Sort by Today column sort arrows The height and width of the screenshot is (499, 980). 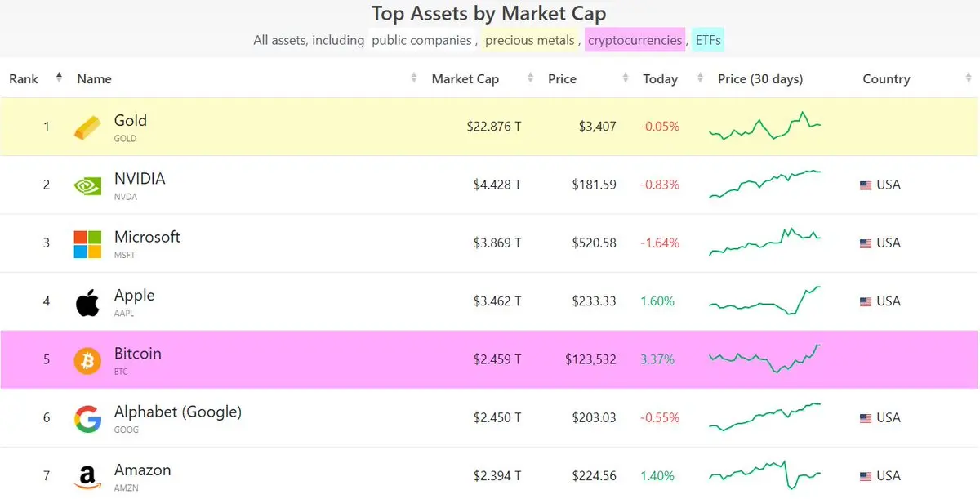click(x=700, y=78)
